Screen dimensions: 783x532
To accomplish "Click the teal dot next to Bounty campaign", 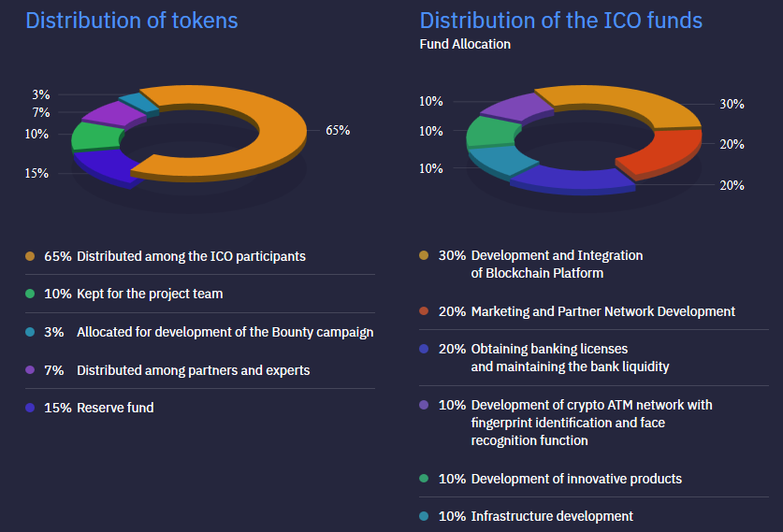I will pyautogui.click(x=30, y=332).
